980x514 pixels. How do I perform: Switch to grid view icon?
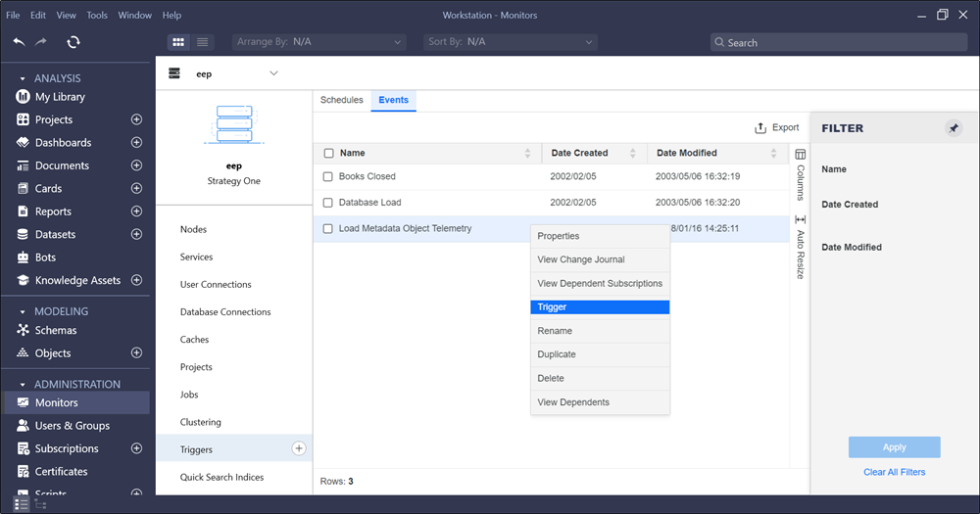[178, 42]
